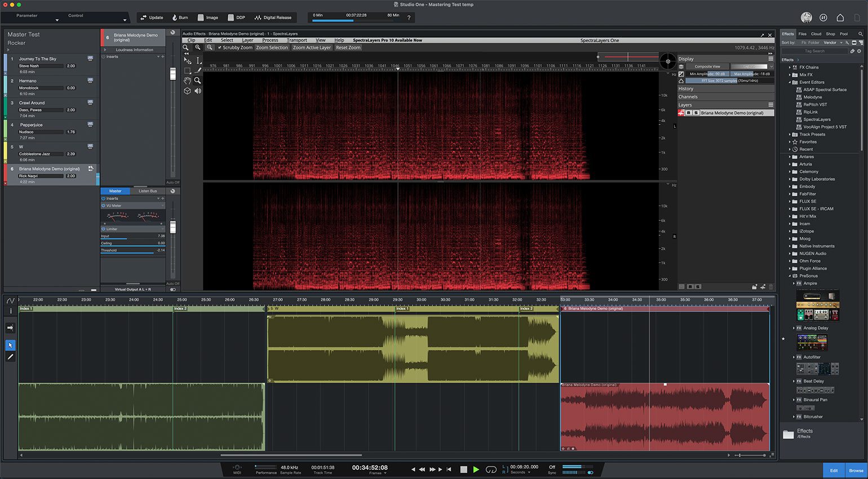The image size is (868, 479).
Task: Open the Process menu in SpectraLayers
Action: pos(270,40)
